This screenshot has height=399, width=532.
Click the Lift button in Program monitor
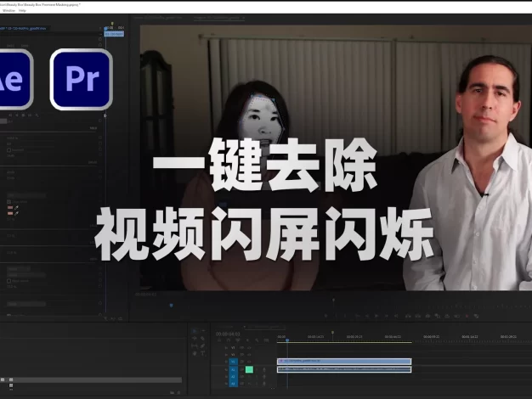point(408,316)
